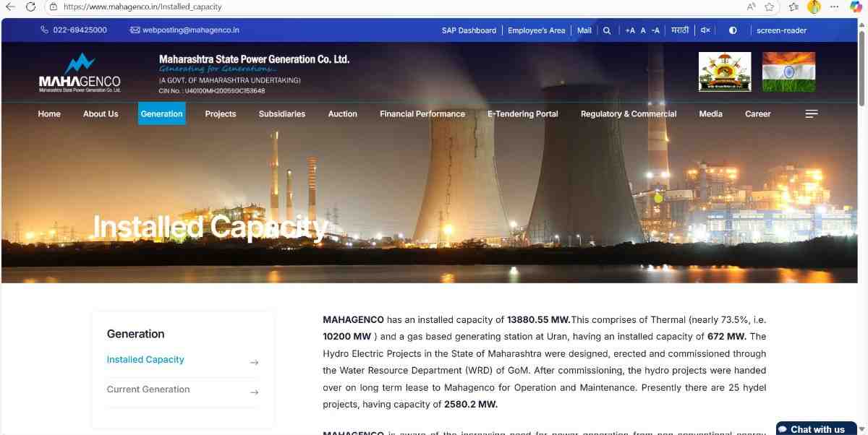Click the browser refresh icon
868x435 pixels.
(30, 7)
